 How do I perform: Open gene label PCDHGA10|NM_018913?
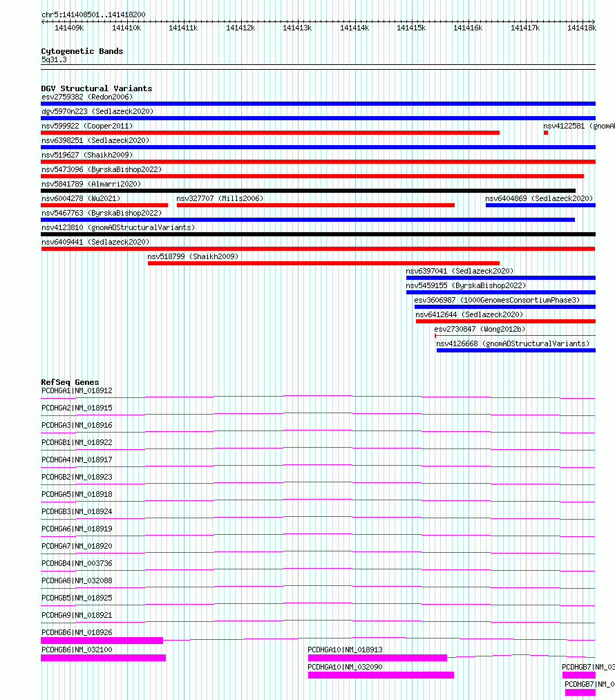coord(345,650)
